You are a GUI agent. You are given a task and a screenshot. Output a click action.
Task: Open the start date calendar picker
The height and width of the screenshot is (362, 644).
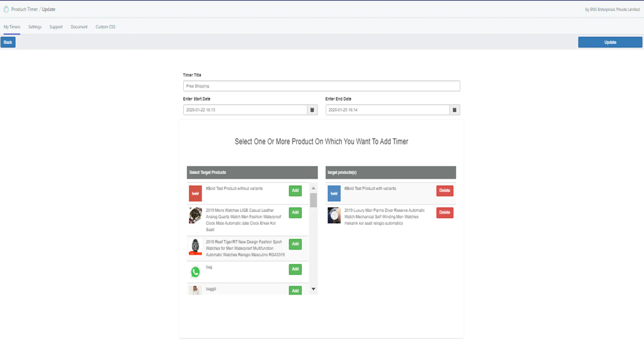pyautogui.click(x=312, y=110)
